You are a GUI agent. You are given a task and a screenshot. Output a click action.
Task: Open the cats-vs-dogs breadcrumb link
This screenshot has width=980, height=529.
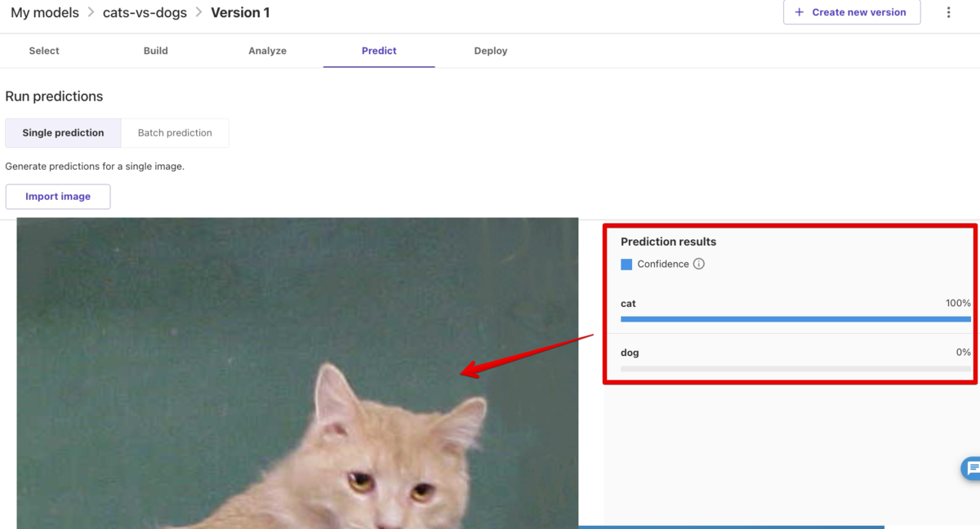(145, 13)
